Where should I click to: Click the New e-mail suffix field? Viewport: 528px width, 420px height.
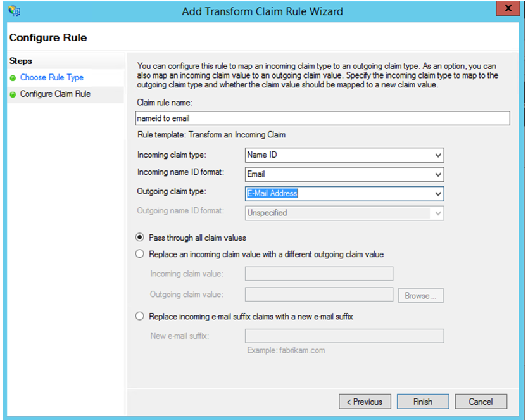[x=344, y=336]
